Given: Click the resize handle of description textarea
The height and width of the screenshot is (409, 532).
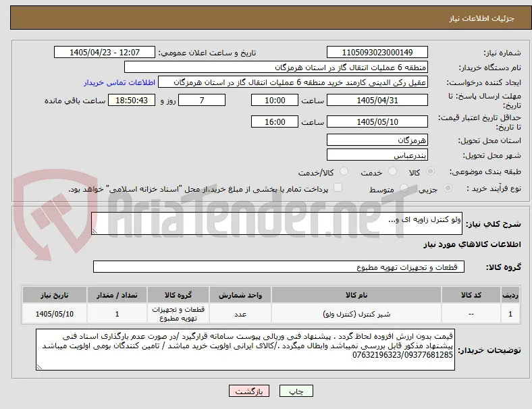Looking at the screenshot, I should pyautogui.click(x=95, y=231).
